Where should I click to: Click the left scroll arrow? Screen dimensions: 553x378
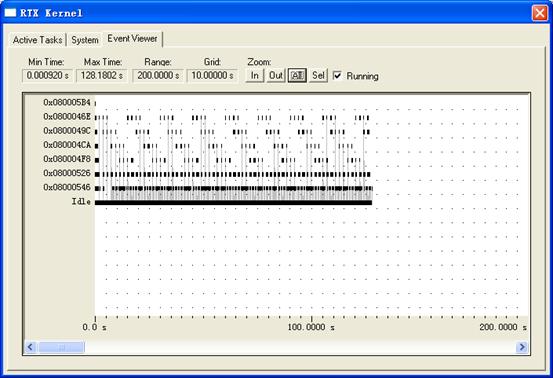pyautogui.click(x=30, y=347)
